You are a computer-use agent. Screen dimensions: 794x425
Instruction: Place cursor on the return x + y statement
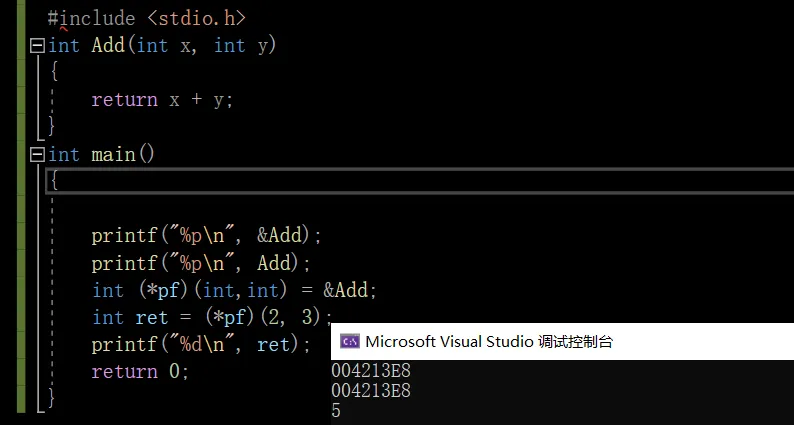click(x=162, y=100)
